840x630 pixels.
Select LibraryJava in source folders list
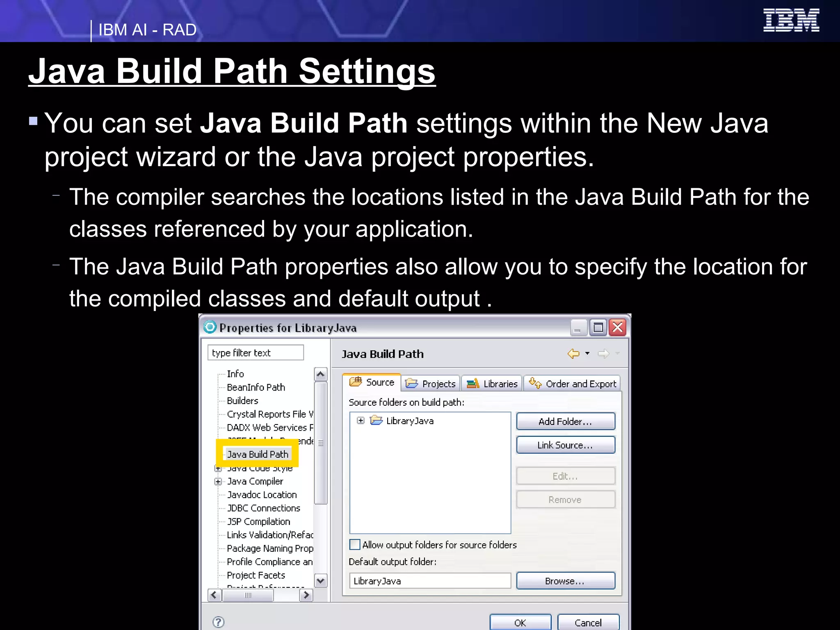(x=410, y=421)
